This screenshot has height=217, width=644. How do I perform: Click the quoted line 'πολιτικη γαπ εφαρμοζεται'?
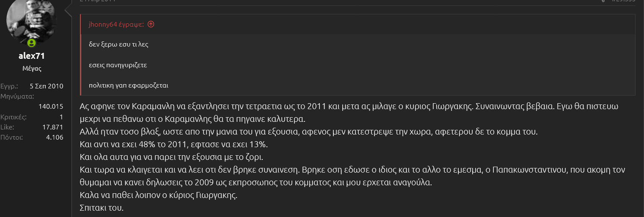tap(129, 85)
